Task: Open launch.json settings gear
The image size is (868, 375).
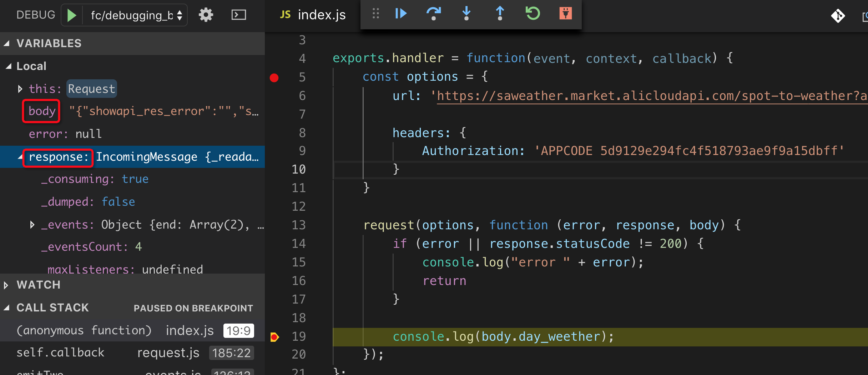Action: [206, 15]
